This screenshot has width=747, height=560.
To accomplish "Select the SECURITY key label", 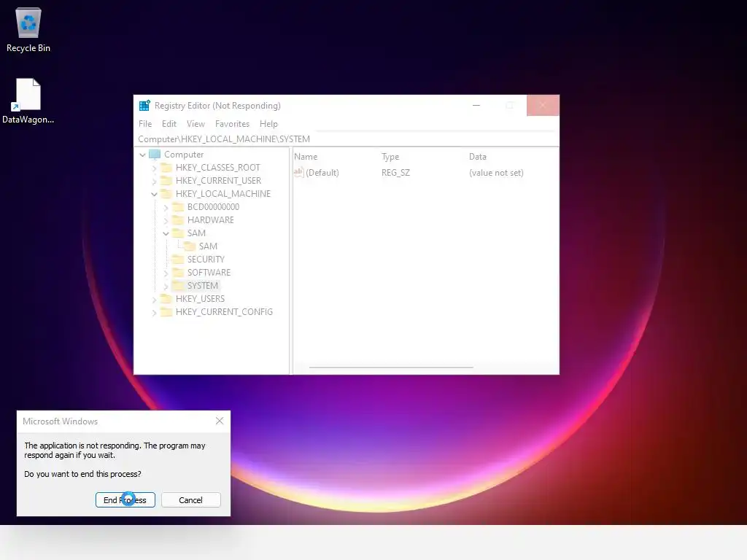I will tap(205, 260).
